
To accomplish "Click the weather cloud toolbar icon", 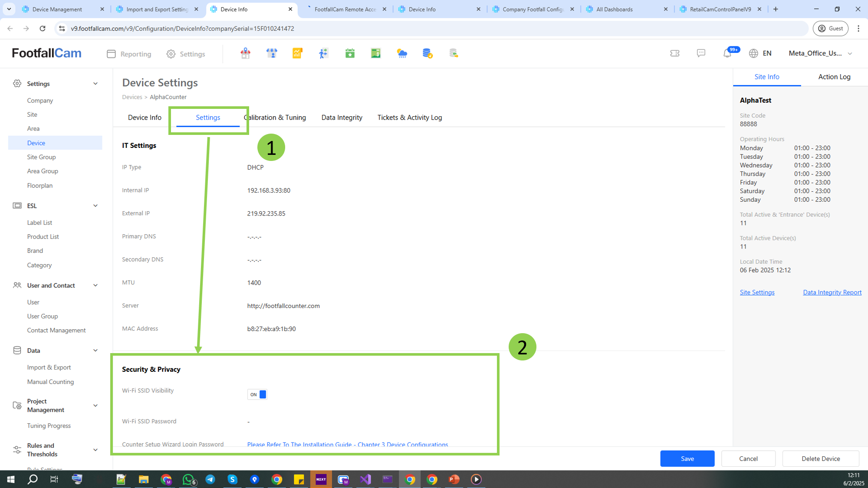I will (402, 53).
